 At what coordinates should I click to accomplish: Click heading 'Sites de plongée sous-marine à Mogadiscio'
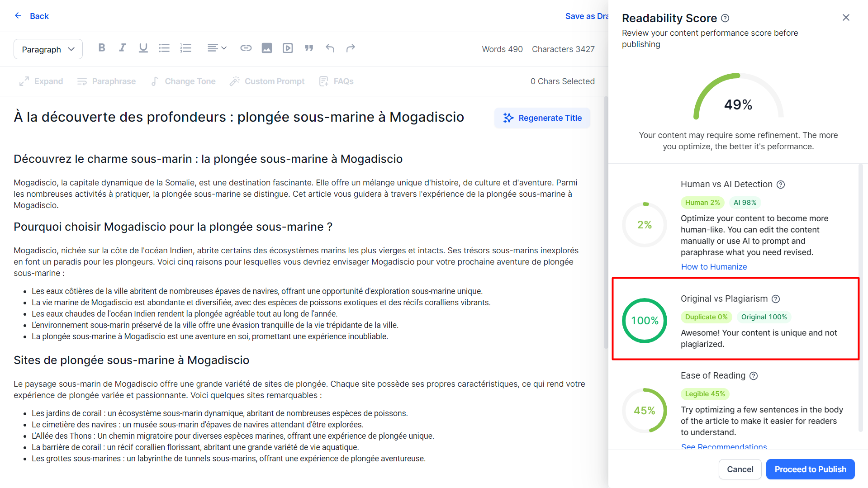[x=131, y=360]
